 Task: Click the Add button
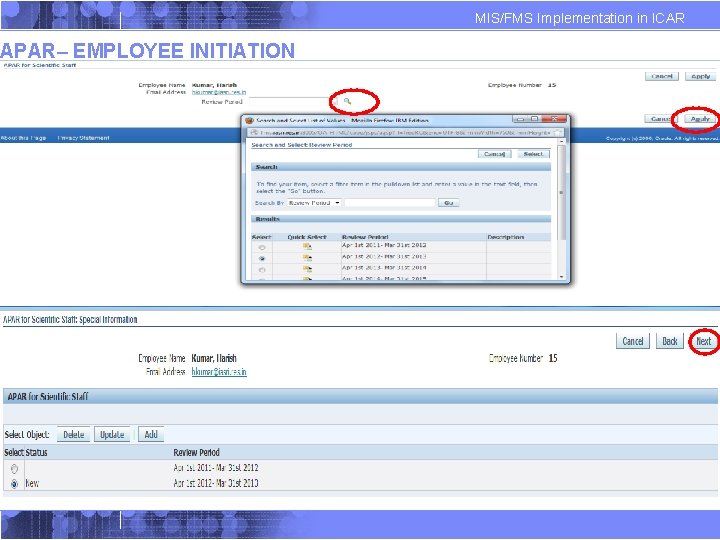coord(151,434)
